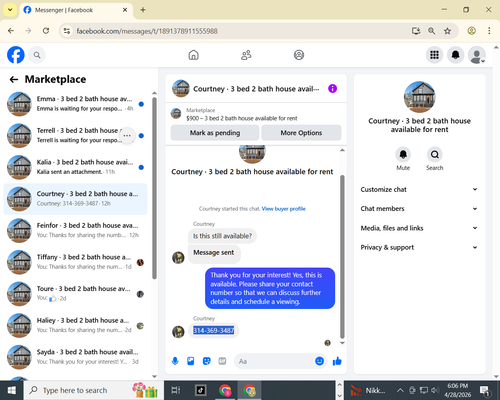The image size is (500, 400).
Task: Choose a sticker with the sticker icon
Action: coord(207,361)
